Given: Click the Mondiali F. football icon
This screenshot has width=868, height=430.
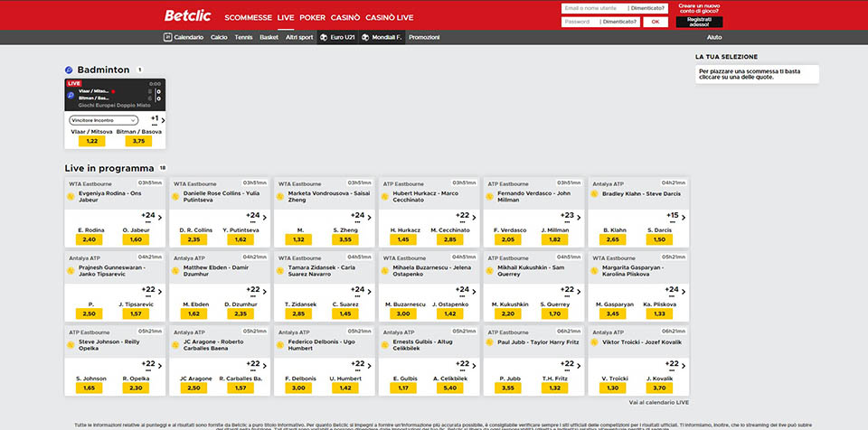Looking at the screenshot, I should pos(365,38).
